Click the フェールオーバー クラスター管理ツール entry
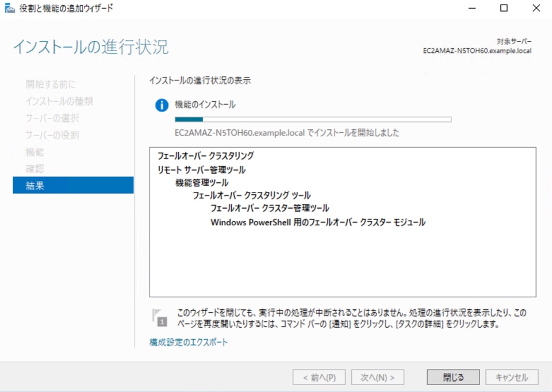552x392 pixels. 270,208
